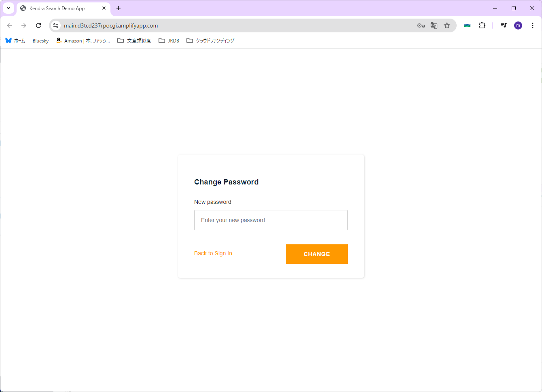Go back with the browser back arrow
This screenshot has height=392, width=542.
point(9,25)
